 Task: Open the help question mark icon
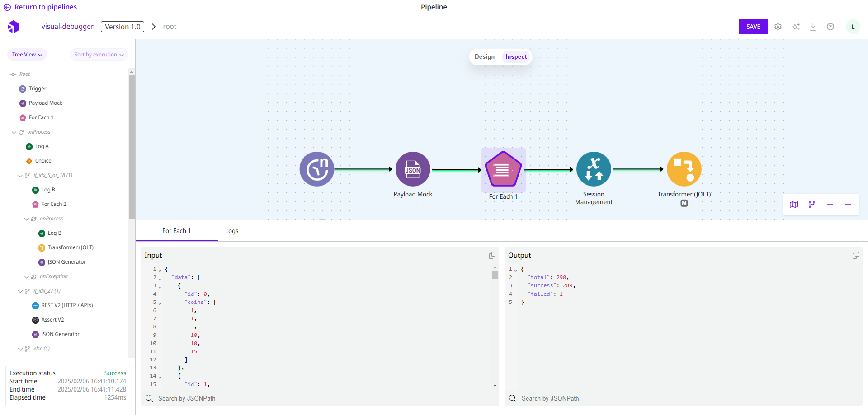point(830,27)
